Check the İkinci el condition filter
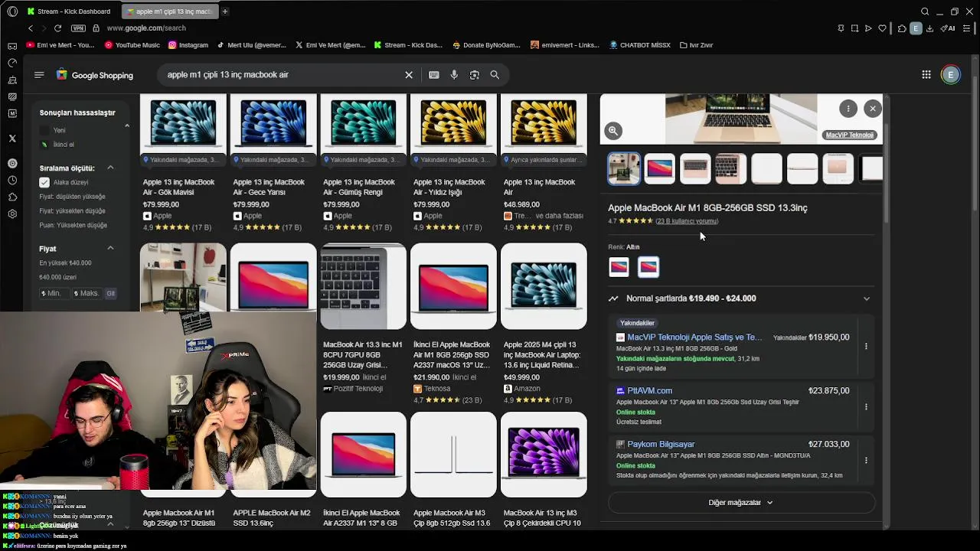The height and width of the screenshot is (551, 980). point(44,145)
